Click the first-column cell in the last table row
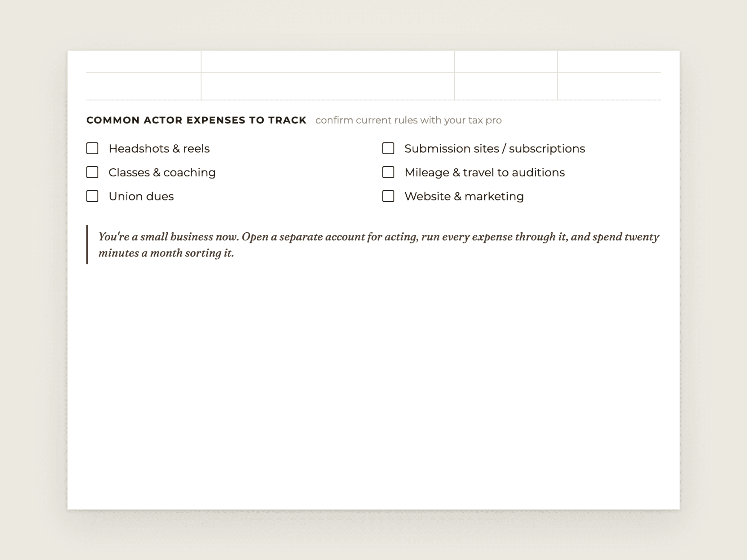 click(x=144, y=87)
